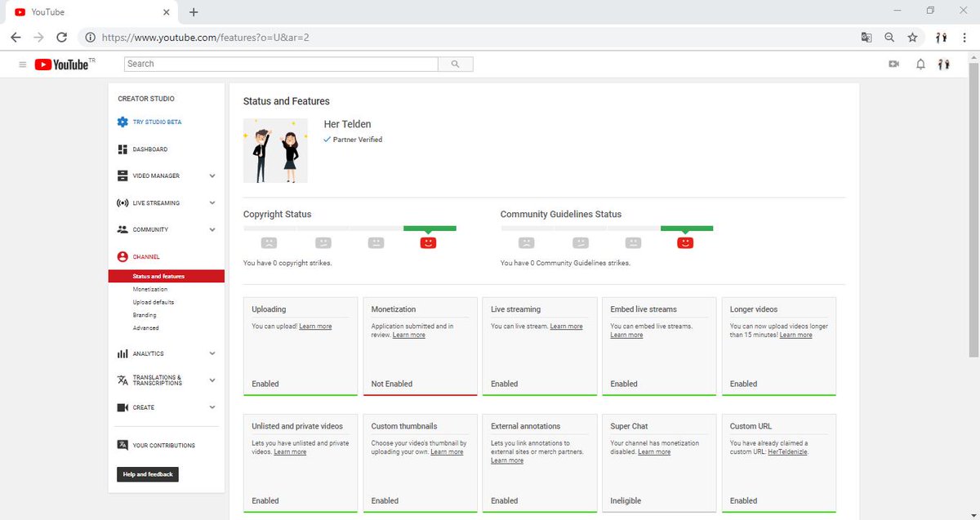The image size is (980, 520).
Task: Click the Video Manager icon
Action: coord(122,176)
